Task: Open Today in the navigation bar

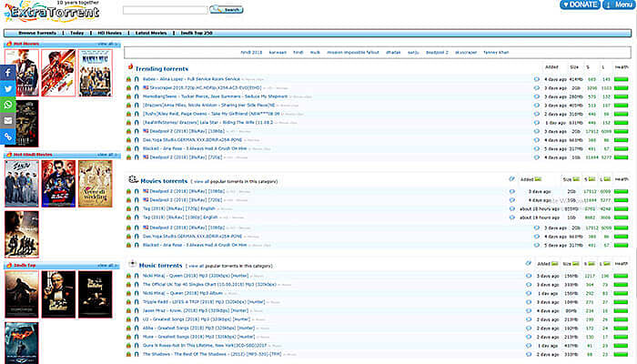Action: click(76, 33)
